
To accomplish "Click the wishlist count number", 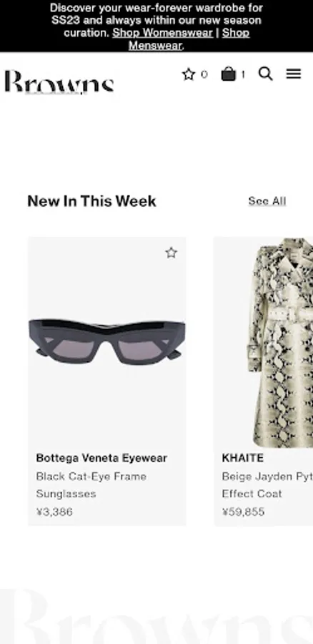I will [204, 74].
